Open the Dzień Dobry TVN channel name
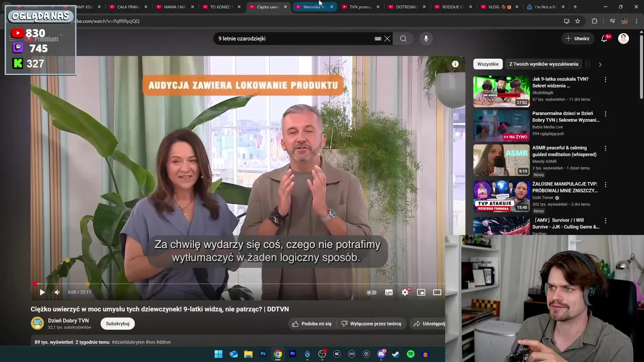644x362 pixels. click(68, 321)
